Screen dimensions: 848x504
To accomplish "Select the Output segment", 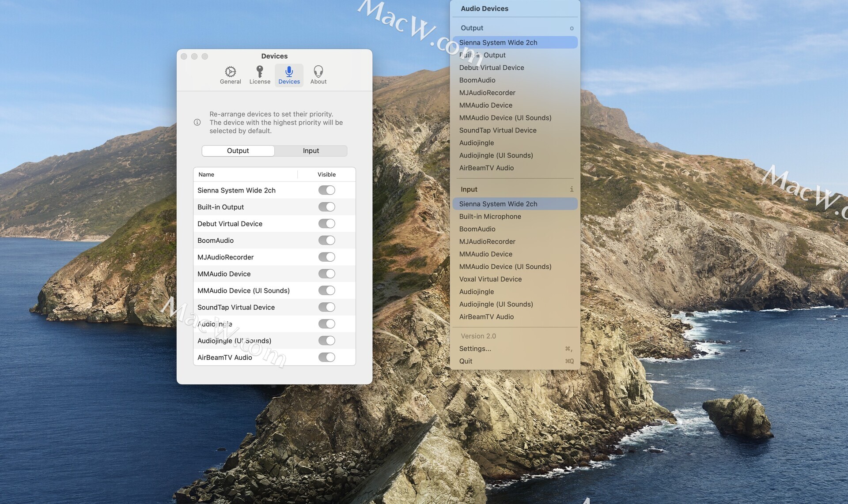I will click(x=238, y=151).
